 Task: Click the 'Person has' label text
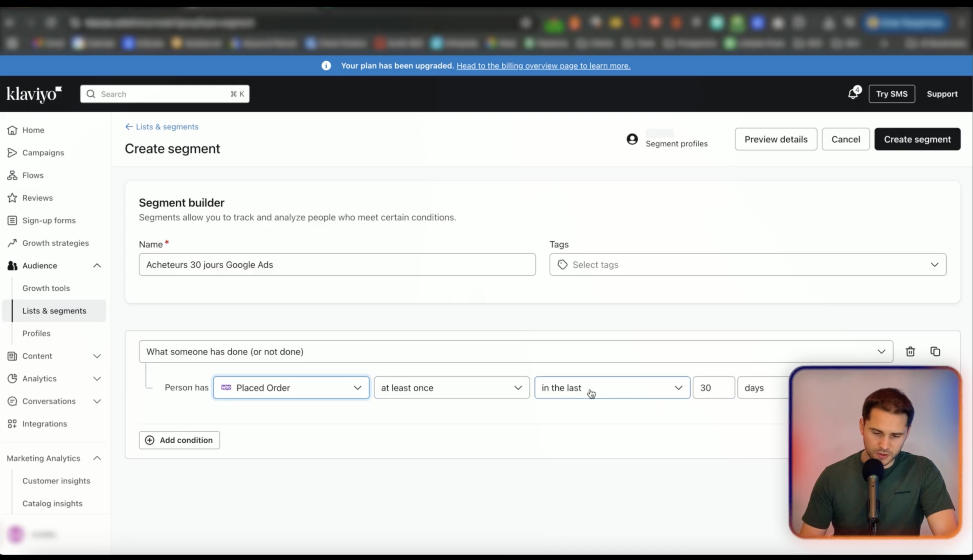click(187, 388)
